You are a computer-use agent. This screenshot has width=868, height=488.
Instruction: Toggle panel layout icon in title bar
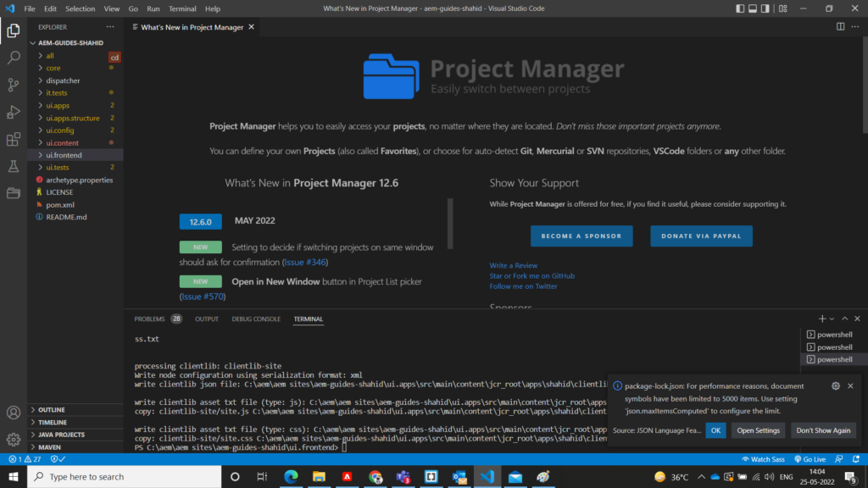(753, 8)
